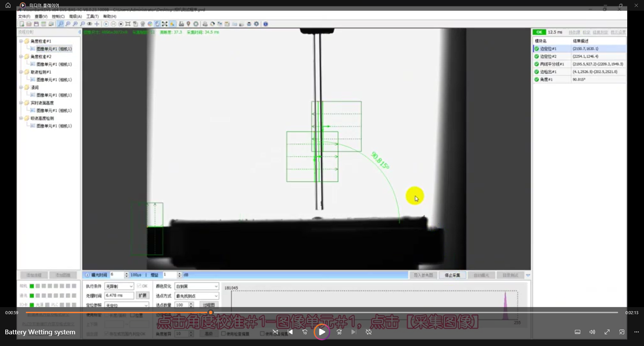
Task: Open the 文件(F) menu
Action: (x=24, y=16)
